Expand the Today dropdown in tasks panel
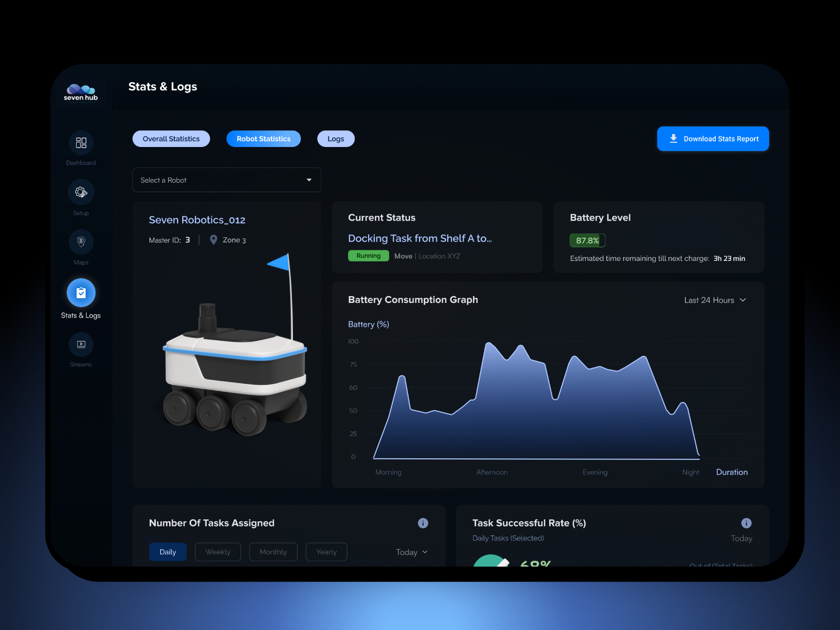This screenshot has height=630, width=840. (412, 552)
